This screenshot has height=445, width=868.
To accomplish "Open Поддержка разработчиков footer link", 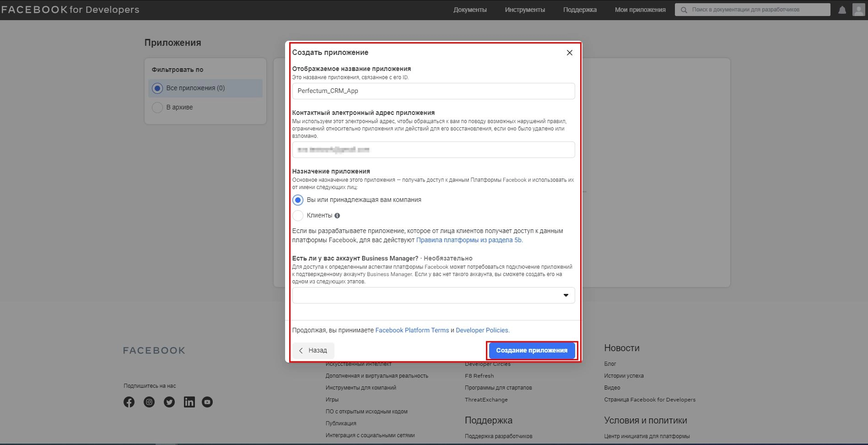I will [498, 436].
